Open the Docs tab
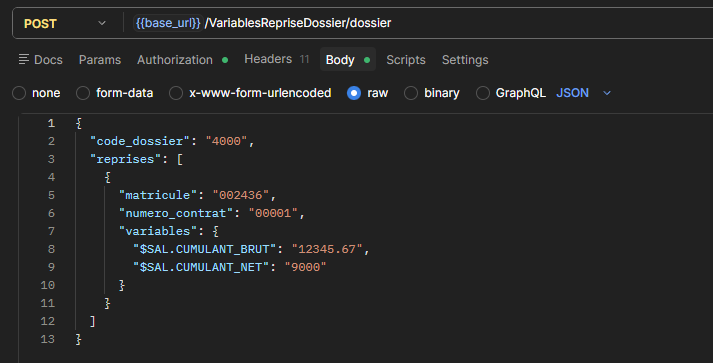 point(40,60)
